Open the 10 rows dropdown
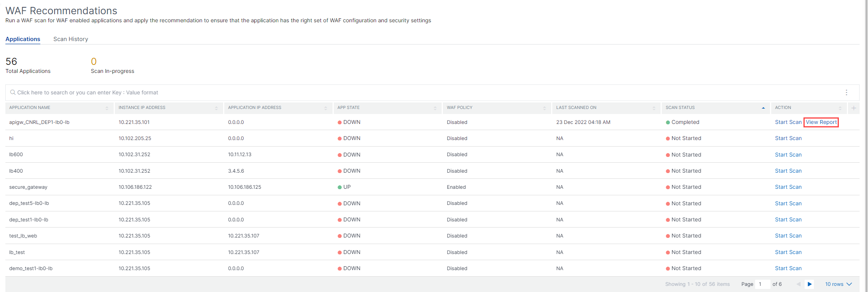This screenshot has width=868, height=292. [x=838, y=284]
